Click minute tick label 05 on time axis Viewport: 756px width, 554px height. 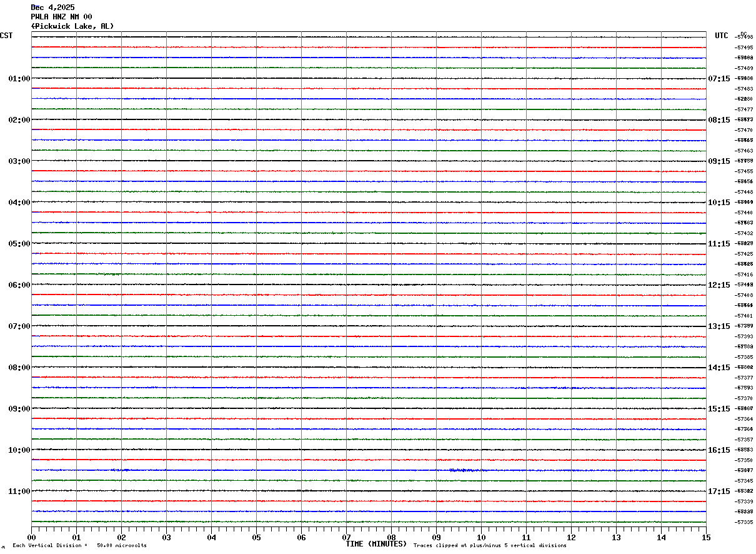[256, 537]
